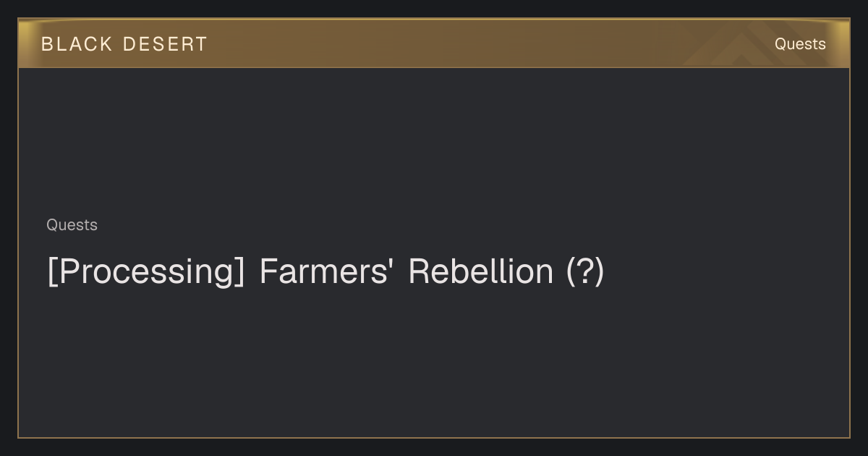Click the word Farmers' in the heading
Screen dimensions: 868x456
(326, 271)
